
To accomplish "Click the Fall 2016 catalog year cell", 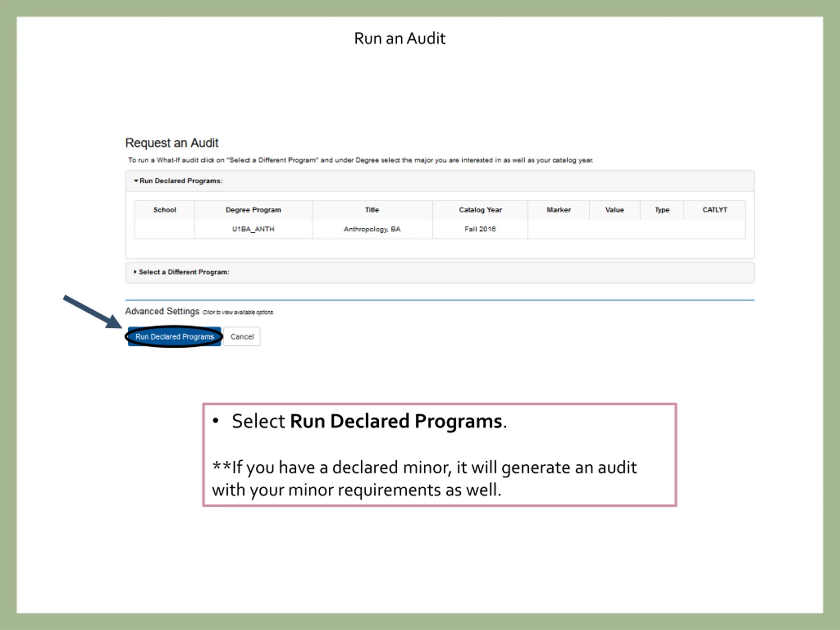I will (480, 229).
